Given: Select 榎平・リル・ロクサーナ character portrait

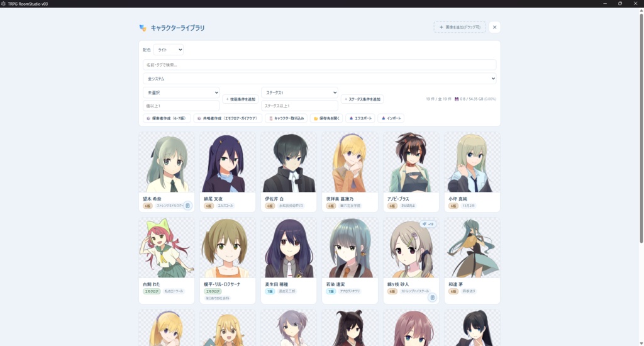Looking at the screenshot, I should 228,247.
